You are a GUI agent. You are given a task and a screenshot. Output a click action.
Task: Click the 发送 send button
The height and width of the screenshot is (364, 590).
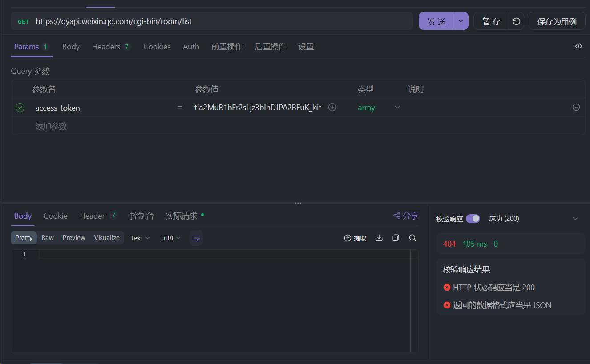pos(436,21)
